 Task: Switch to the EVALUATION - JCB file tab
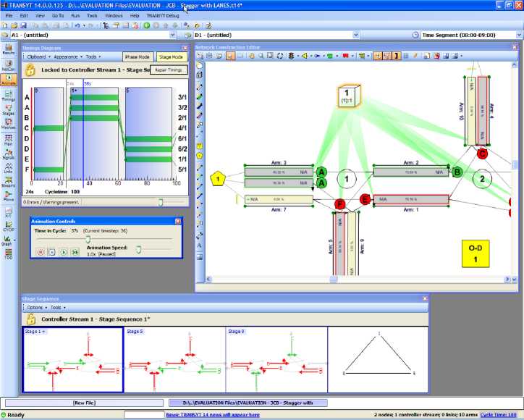[x=248, y=403]
